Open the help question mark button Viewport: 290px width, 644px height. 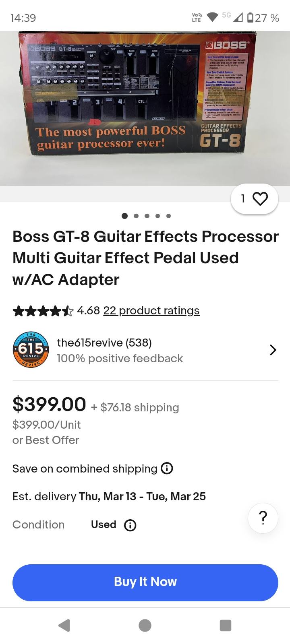pyautogui.click(x=263, y=518)
